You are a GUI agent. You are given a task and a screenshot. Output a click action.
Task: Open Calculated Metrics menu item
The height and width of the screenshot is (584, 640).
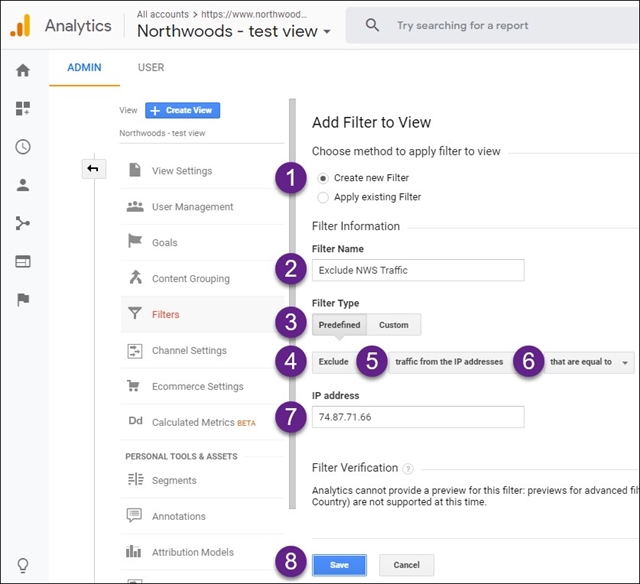(x=202, y=422)
